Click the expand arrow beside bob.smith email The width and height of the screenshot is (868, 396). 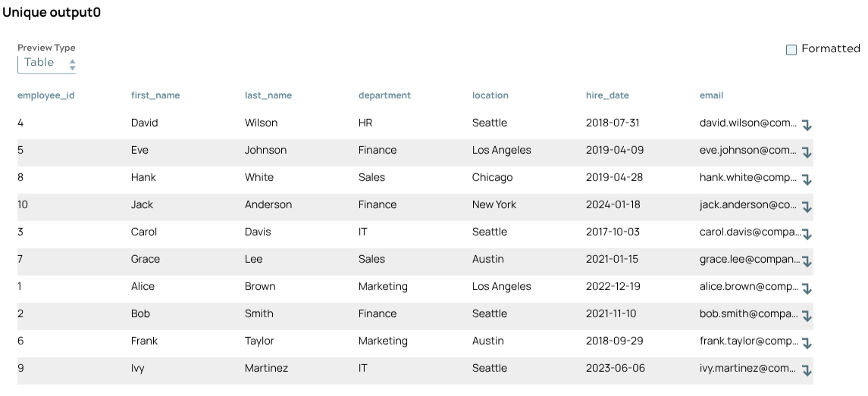pyautogui.click(x=807, y=316)
